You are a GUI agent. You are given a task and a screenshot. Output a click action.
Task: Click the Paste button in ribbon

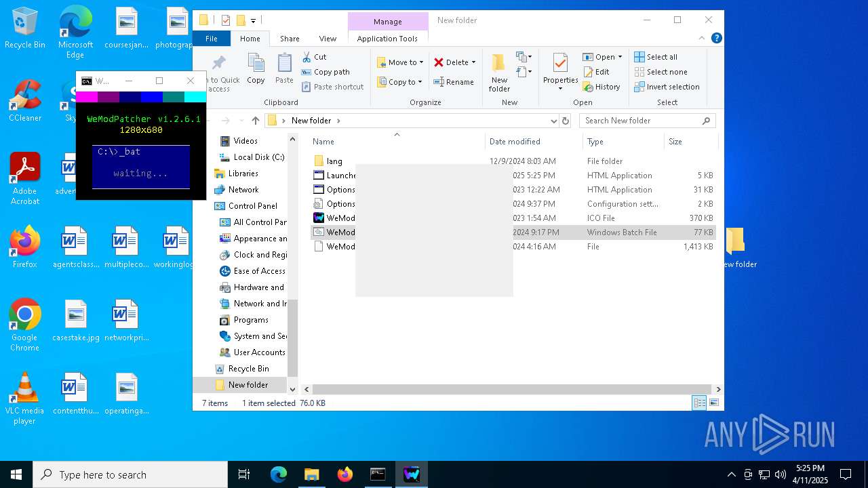284,68
